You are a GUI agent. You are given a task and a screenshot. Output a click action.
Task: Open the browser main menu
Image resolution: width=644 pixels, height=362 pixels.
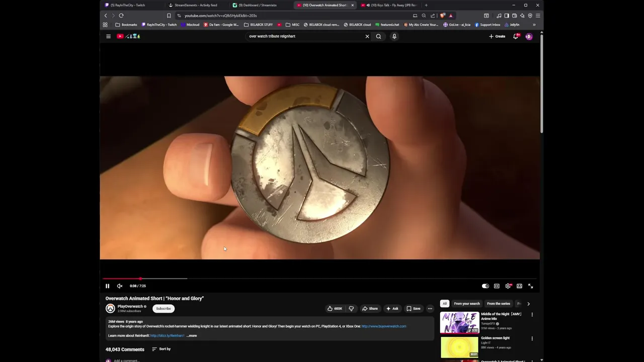click(538, 16)
